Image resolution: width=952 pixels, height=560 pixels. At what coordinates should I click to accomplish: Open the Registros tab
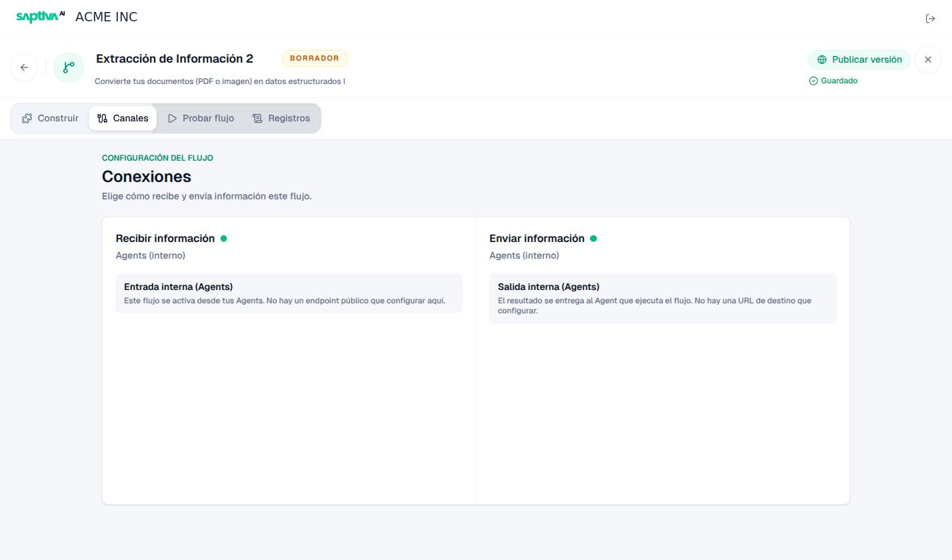[x=281, y=118]
